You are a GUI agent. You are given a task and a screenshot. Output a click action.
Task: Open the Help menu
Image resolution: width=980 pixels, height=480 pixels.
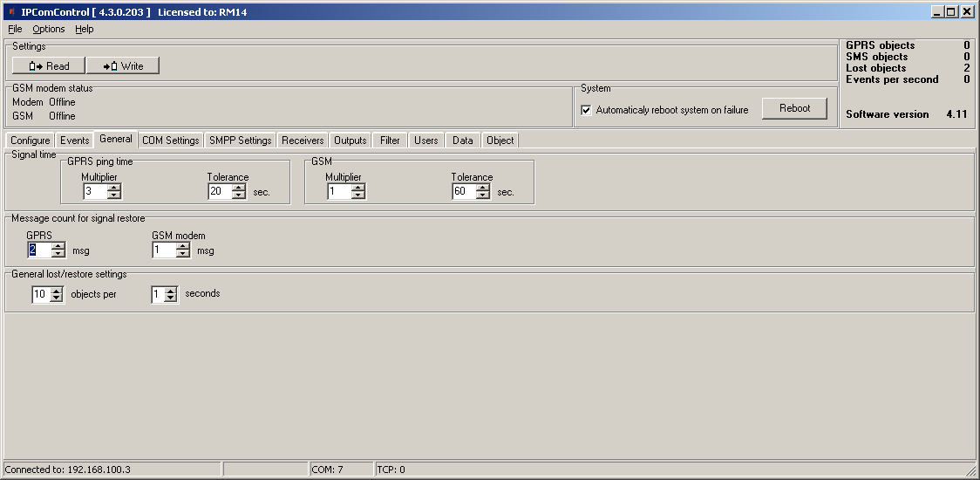(x=84, y=29)
